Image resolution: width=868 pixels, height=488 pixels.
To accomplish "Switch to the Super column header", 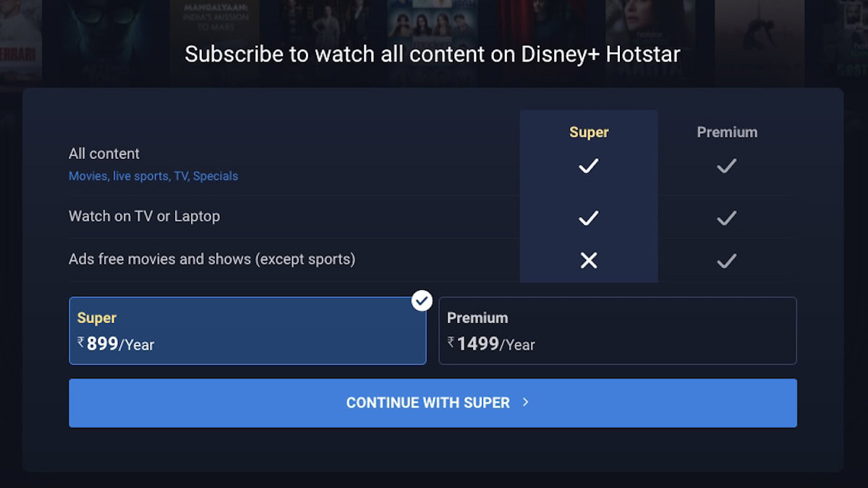I will click(589, 132).
